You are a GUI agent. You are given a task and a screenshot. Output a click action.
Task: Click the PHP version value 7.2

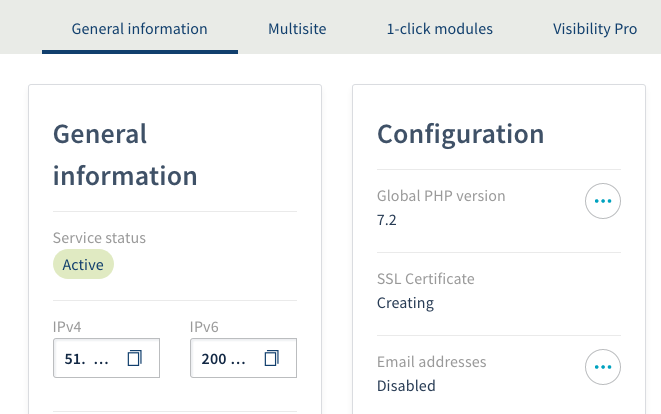tap(387, 220)
